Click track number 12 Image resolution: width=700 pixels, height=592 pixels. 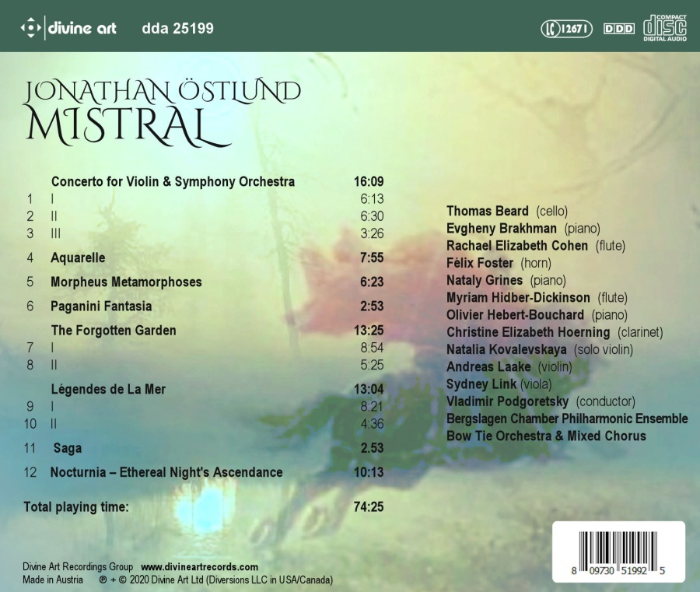click(30, 472)
